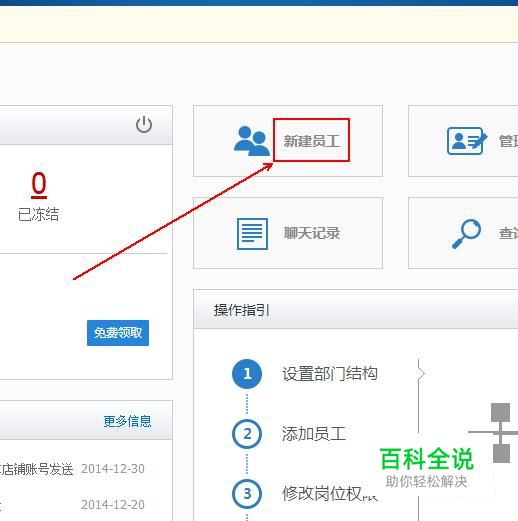This screenshot has height=521, width=518.
Task: Open 更多信息 more info link
Action: click(127, 421)
